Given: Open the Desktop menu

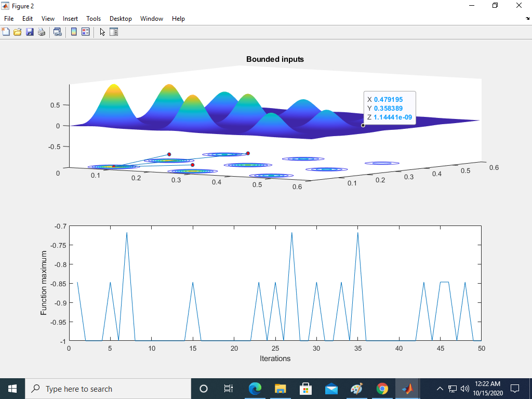Looking at the screenshot, I should tap(121, 18).
